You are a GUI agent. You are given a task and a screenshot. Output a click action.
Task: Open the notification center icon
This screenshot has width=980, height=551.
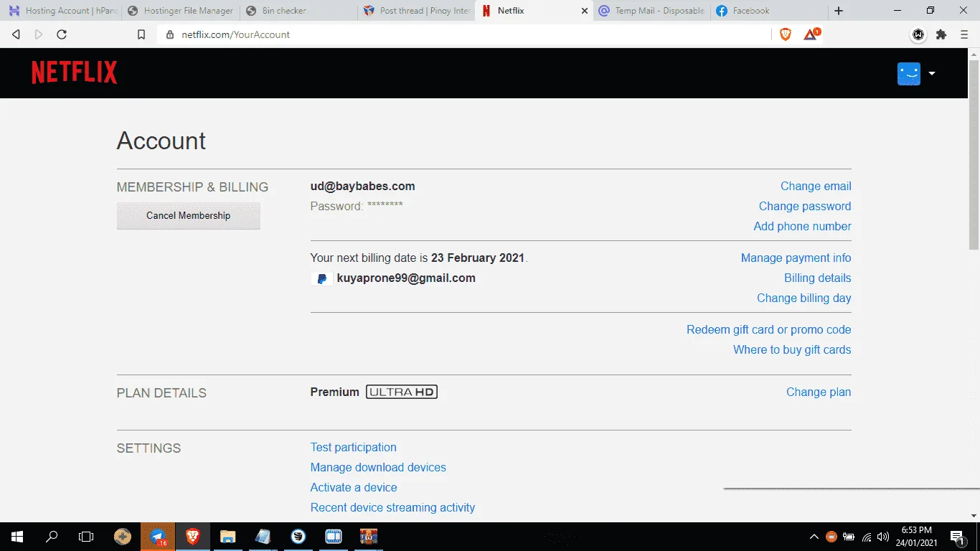(x=957, y=537)
